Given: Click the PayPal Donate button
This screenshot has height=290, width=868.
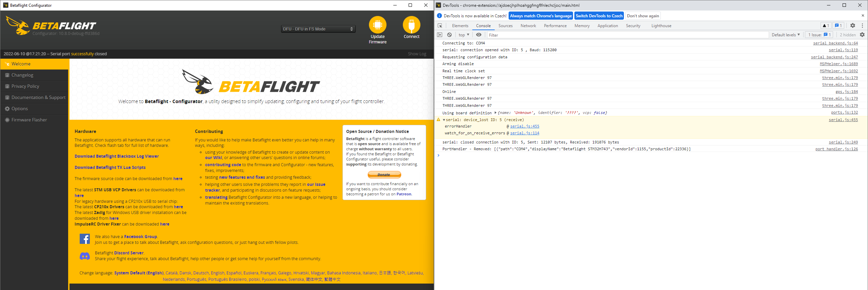Looking at the screenshot, I should [x=384, y=175].
